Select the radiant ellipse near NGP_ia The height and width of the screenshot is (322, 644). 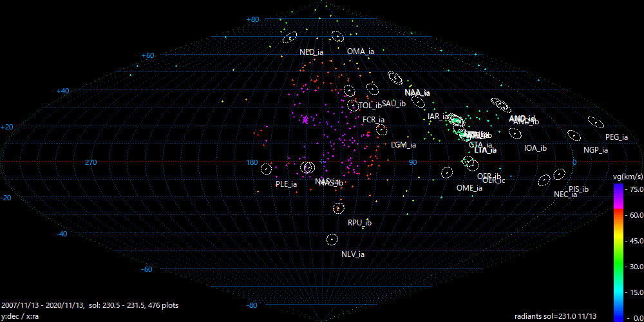pos(574,136)
